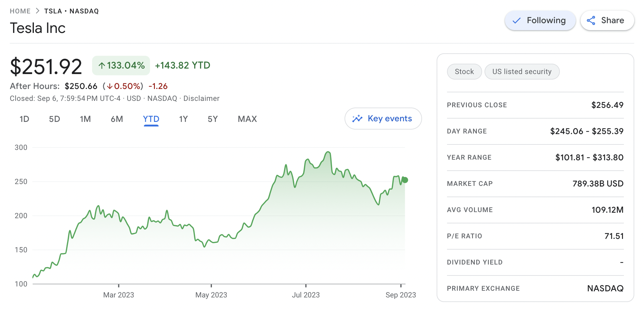The height and width of the screenshot is (309, 644).
Task: Click the chart peak near July 2023
Action: coord(328,152)
